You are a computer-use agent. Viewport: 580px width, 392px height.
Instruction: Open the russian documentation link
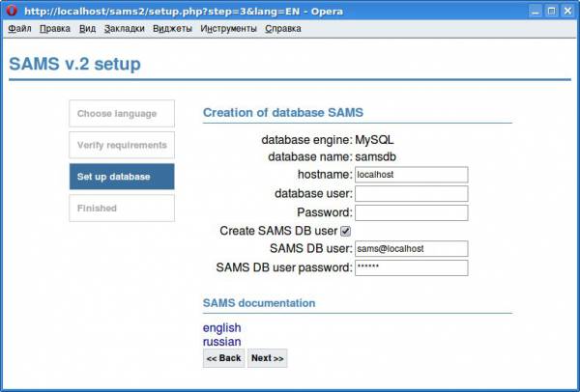click(x=222, y=342)
